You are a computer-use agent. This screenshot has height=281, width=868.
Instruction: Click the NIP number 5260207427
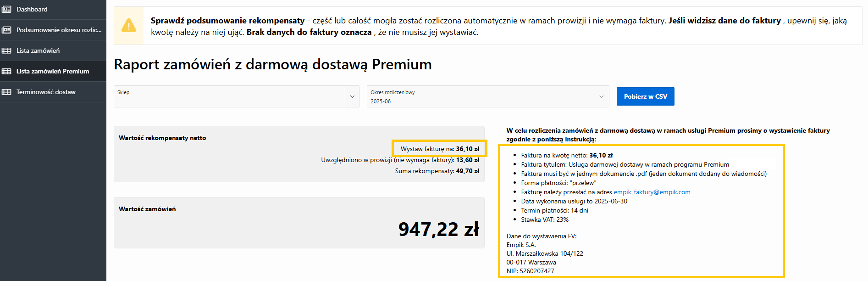click(536, 271)
